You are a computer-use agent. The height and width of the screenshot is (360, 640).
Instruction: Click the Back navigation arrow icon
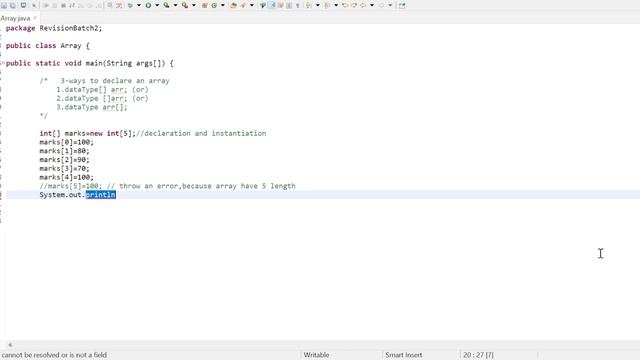click(363, 5)
